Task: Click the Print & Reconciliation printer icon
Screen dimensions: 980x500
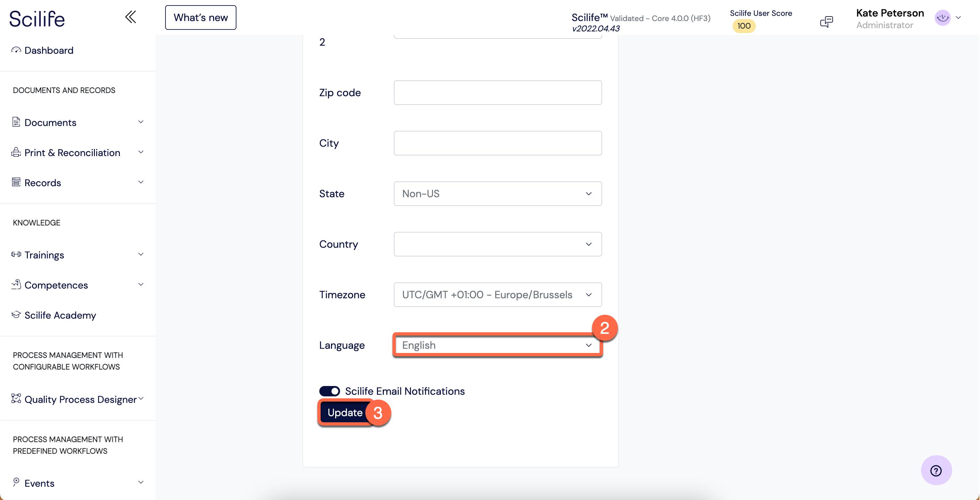Action: (x=16, y=152)
